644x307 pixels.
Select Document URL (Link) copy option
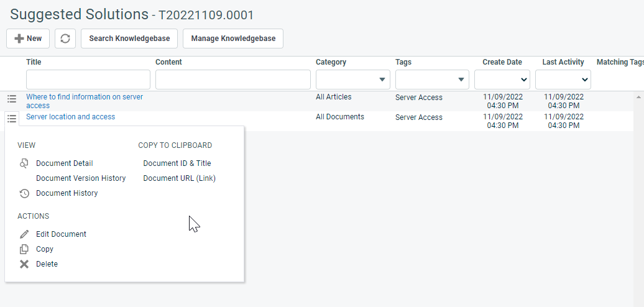click(179, 178)
